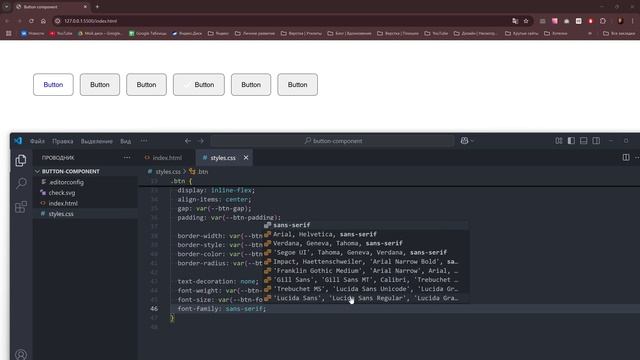Open the hidden VS Code menu items overflow
640x360 pixels.
pyautogui.click(x=144, y=141)
